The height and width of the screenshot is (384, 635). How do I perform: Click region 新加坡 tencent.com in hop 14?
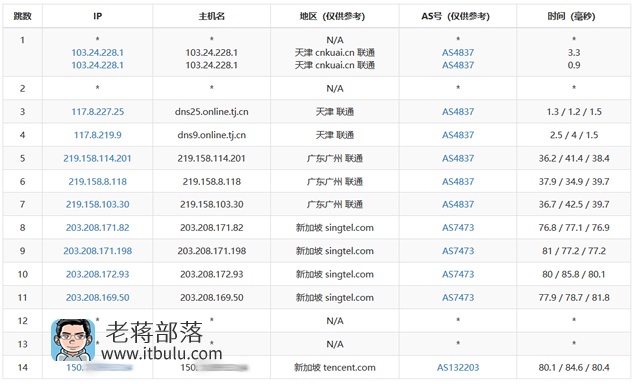click(x=335, y=367)
